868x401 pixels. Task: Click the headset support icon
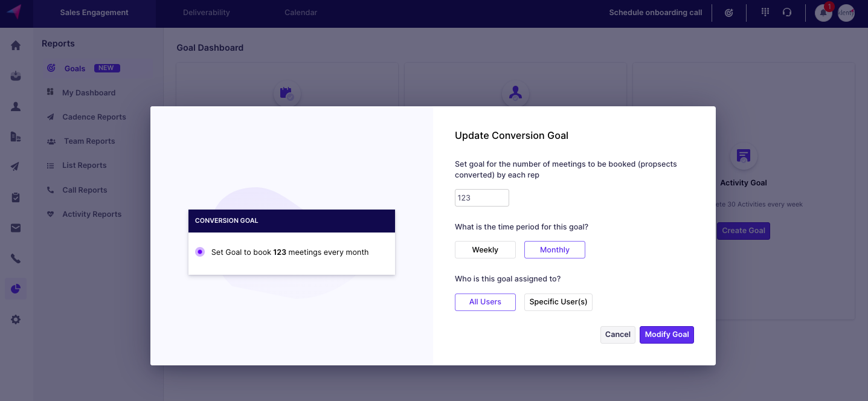tap(786, 12)
